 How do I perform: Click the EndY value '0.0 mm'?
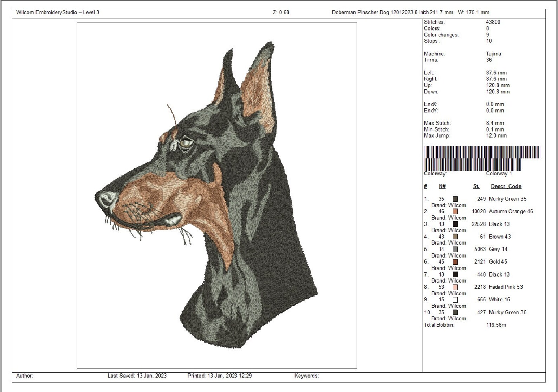click(x=495, y=111)
